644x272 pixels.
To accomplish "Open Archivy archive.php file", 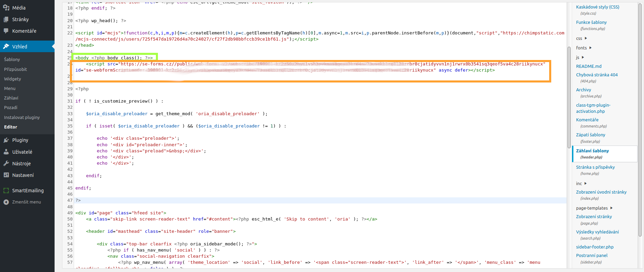I will point(584,90).
